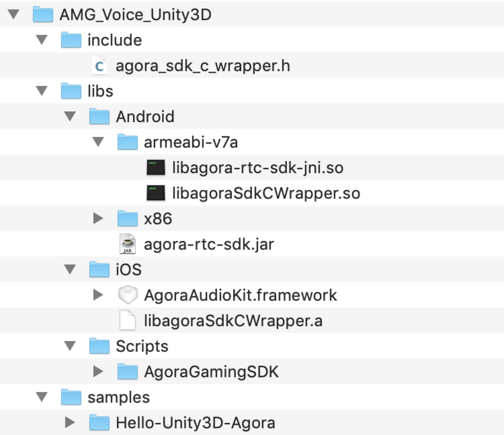This screenshot has height=435, width=504.
Task: Select the libs folder row
Action: click(100, 91)
